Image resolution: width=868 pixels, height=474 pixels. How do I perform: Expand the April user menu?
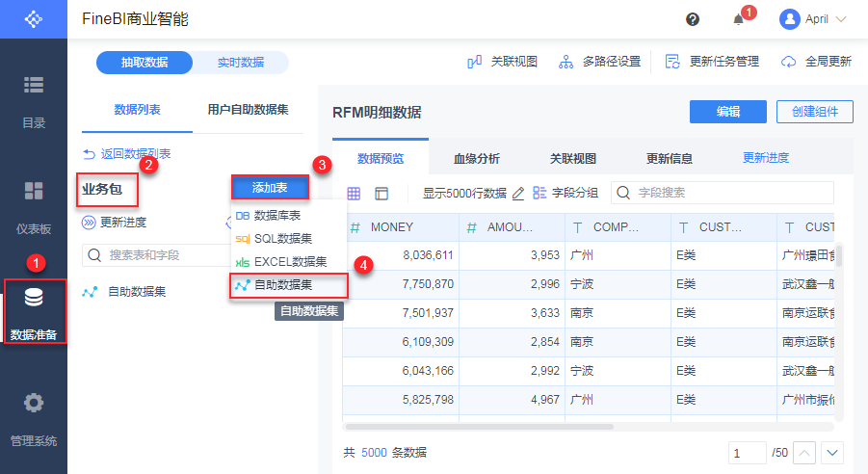click(814, 19)
